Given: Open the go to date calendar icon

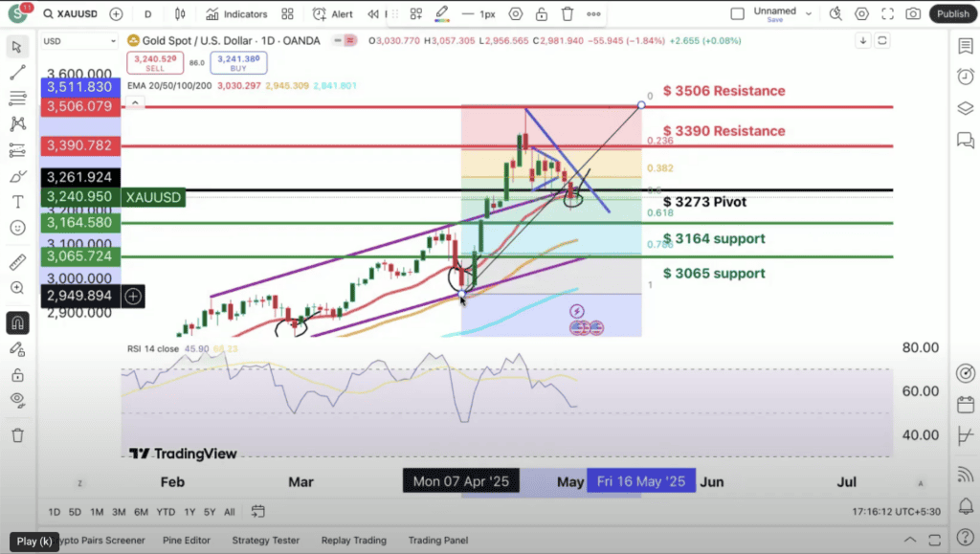Looking at the screenshot, I should coord(257,512).
